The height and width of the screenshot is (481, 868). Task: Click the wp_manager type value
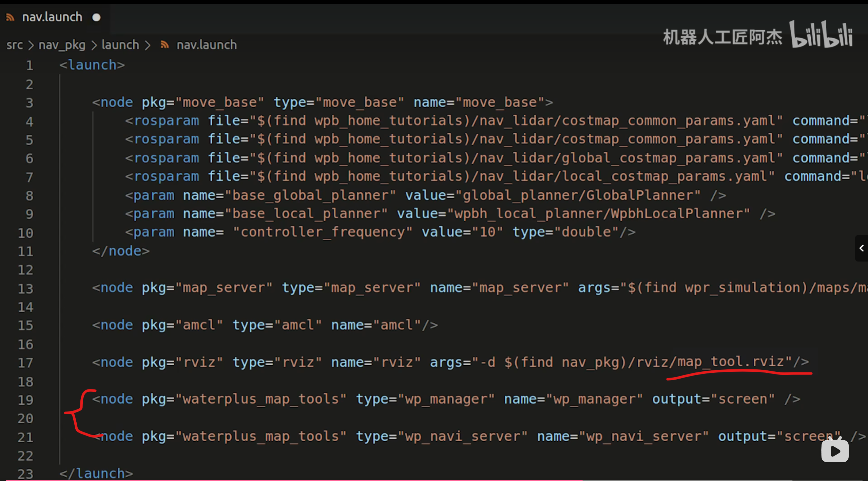tap(446, 399)
